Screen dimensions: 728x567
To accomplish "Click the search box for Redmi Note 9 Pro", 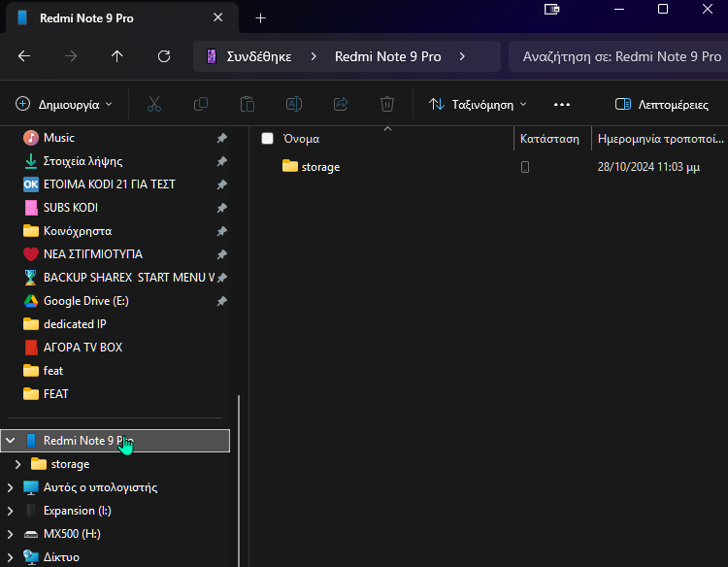I will pos(618,56).
